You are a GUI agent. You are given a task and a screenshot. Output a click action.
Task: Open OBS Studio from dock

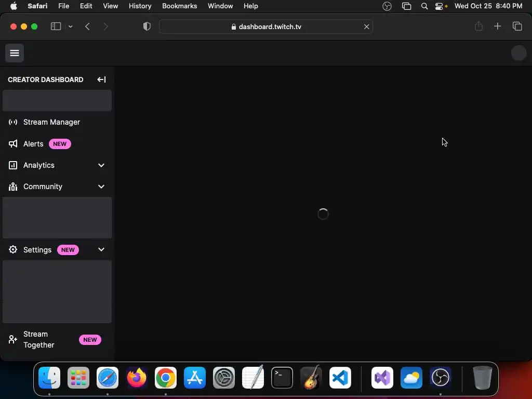coord(441,377)
